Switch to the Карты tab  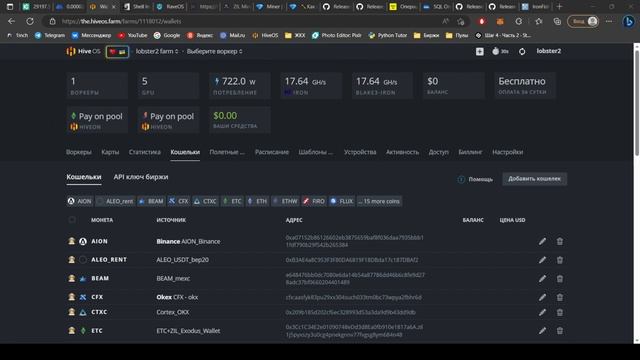click(110, 152)
